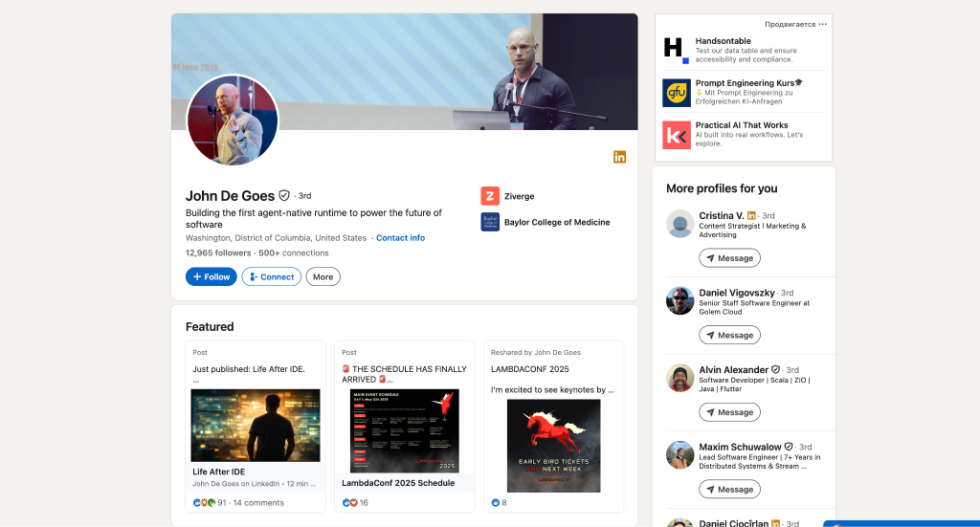The image size is (980, 527).
Task: Open Baylor College of Medicine logo
Action: 490,222
